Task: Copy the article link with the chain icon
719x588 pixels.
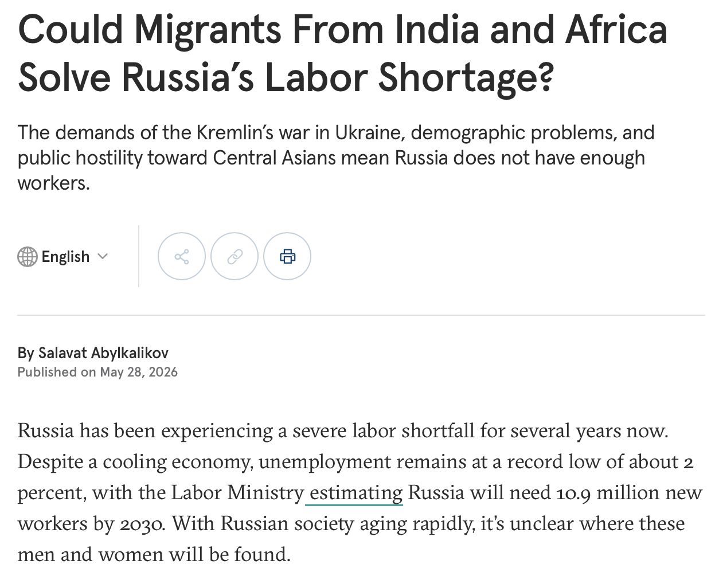Action: click(x=235, y=256)
